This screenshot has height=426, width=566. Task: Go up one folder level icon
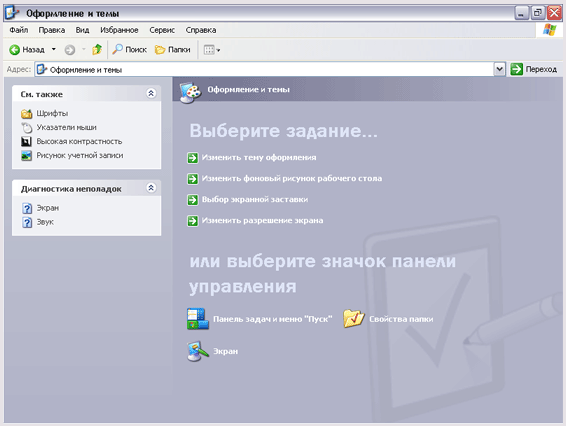[97, 49]
